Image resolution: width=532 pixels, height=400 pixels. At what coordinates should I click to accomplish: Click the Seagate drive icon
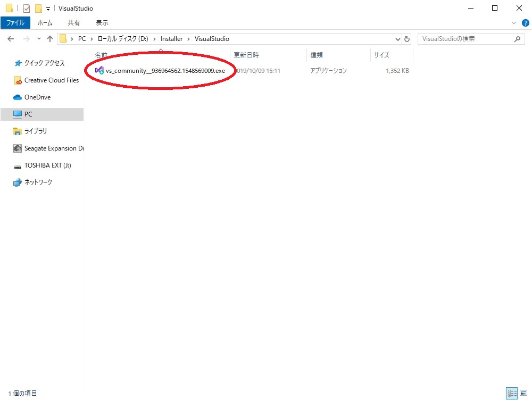pyautogui.click(x=18, y=148)
